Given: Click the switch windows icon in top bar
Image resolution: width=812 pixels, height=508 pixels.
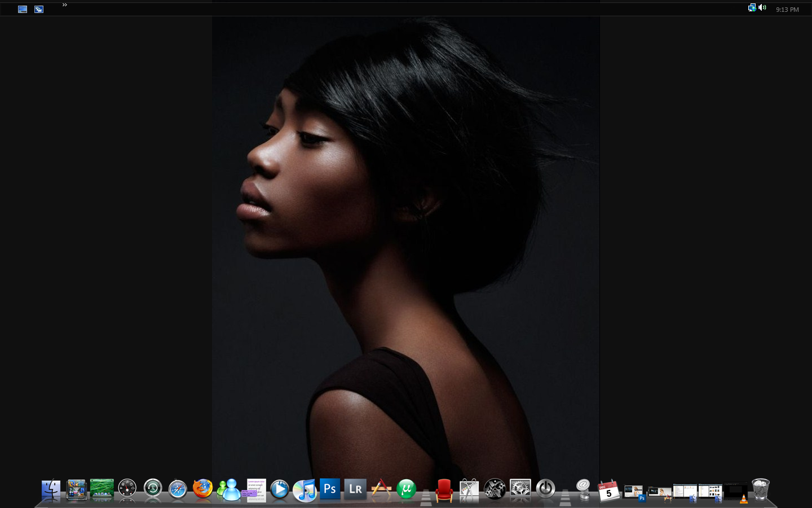Looking at the screenshot, I should click(39, 9).
